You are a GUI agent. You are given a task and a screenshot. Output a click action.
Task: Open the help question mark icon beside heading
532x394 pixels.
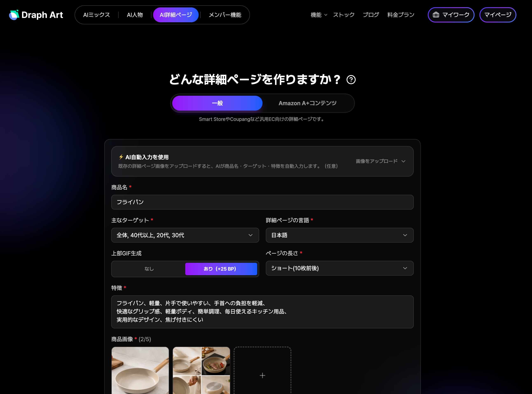[x=351, y=80]
